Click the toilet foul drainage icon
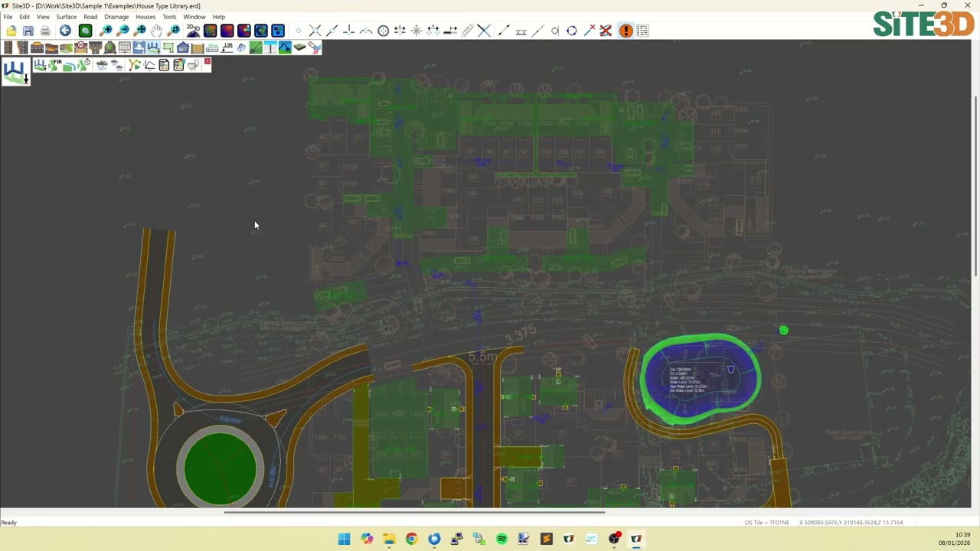Viewport: 980px width, 551px height. [x=193, y=65]
